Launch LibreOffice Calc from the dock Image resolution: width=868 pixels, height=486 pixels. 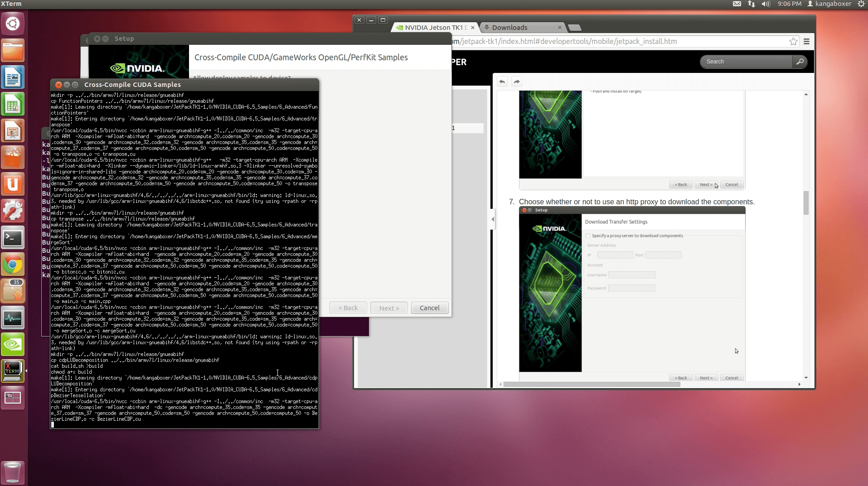[13, 105]
